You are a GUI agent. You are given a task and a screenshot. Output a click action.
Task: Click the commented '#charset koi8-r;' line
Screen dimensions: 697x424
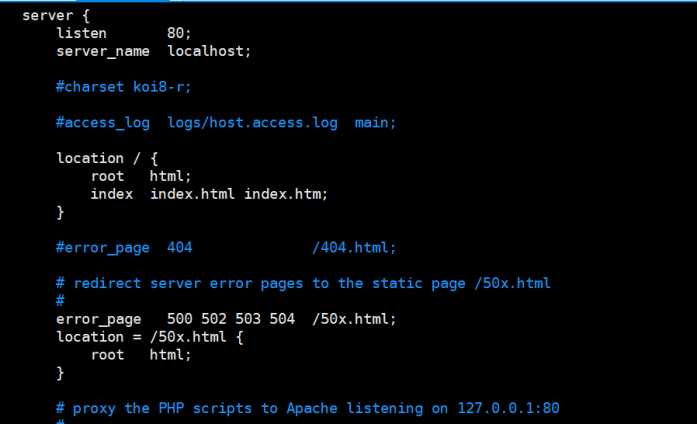click(124, 87)
